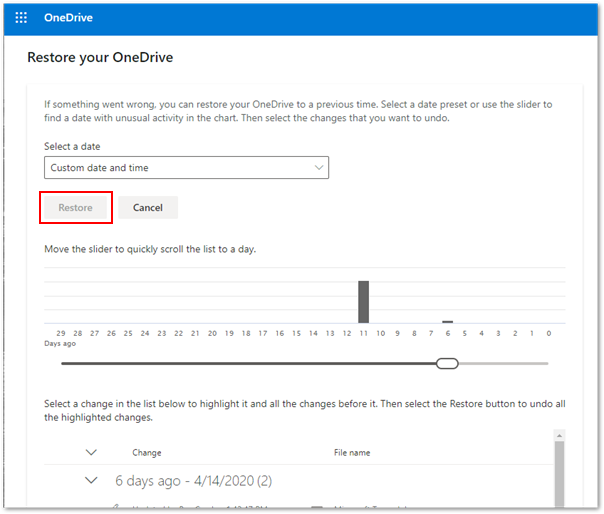This screenshot has width=604, height=514.
Task: Toggle the chevron beside the Change column header
Action: pyautogui.click(x=92, y=452)
